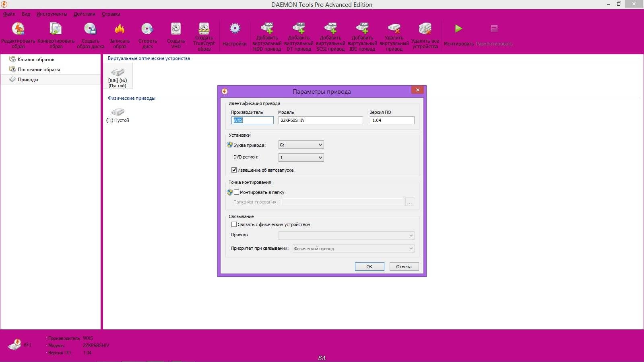Click G: drive icon in status panel
The height and width of the screenshot is (362, 644).
tap(15, 345)
